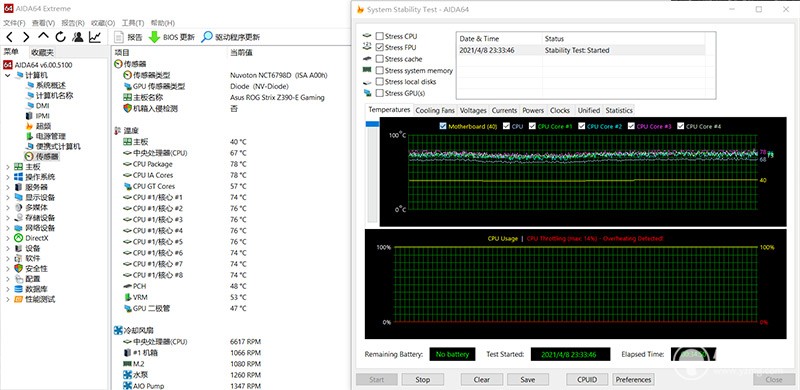Click the 驱动程序更新 magnifier icon

[207, 37]
